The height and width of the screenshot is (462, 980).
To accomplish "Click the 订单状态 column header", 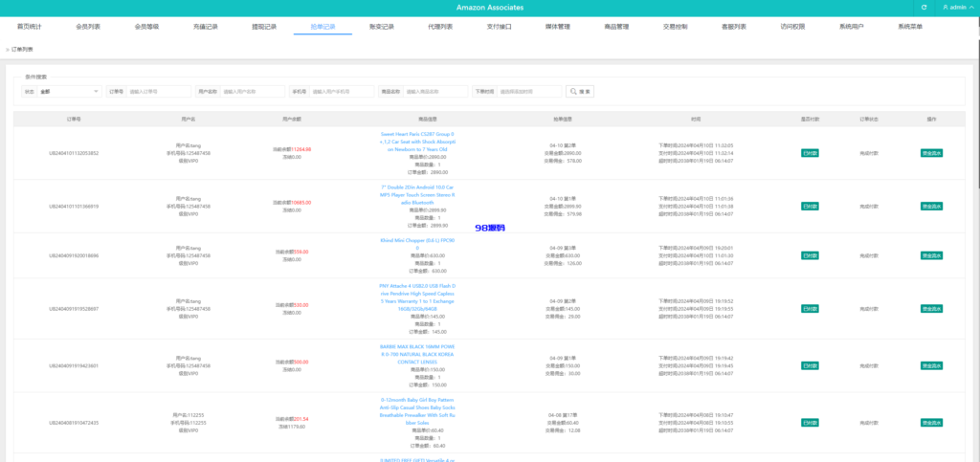I will pos(869,119).
